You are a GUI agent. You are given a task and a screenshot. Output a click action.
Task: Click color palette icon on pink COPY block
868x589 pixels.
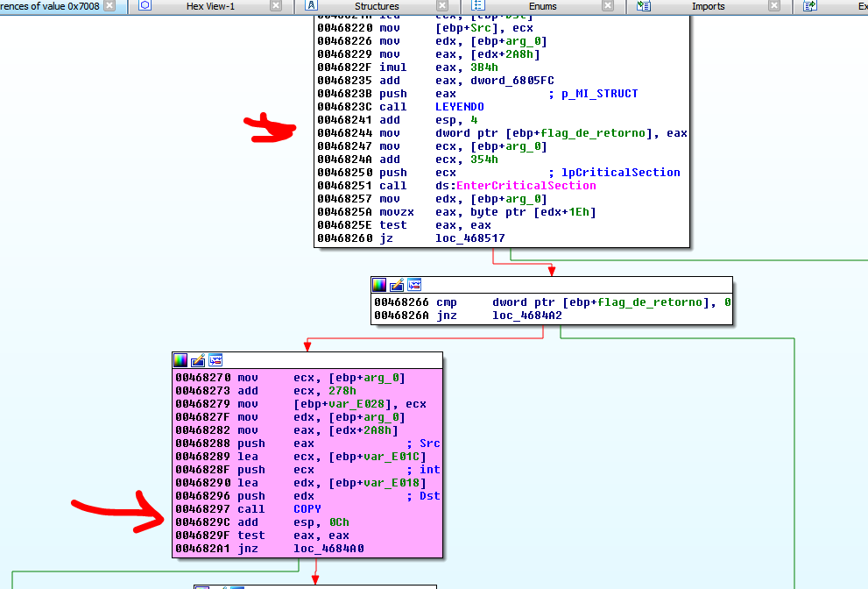point(180,360)
